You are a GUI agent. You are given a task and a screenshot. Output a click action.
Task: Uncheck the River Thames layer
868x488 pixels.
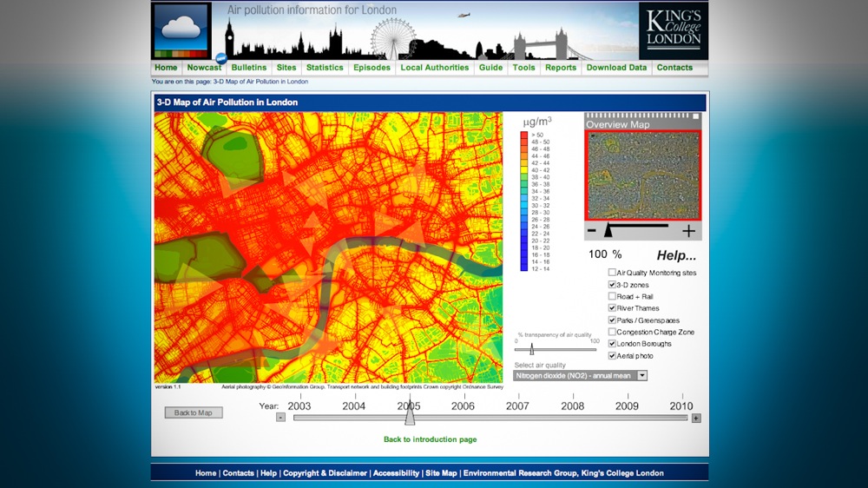coord(612,308)
